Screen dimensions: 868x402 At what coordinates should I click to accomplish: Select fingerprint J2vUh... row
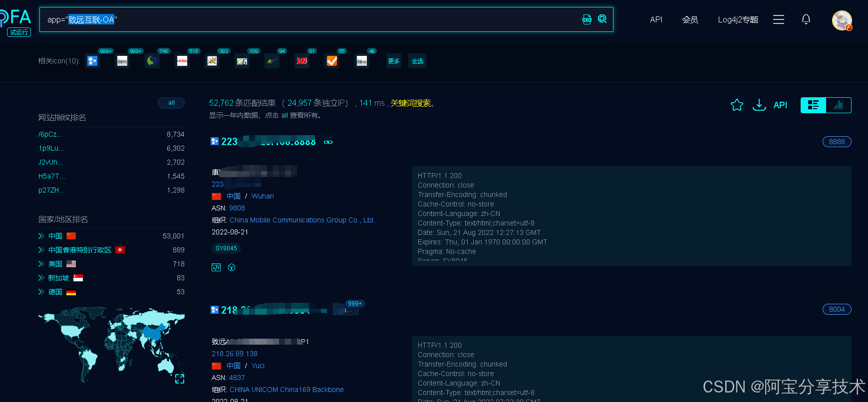pos(111,162)
